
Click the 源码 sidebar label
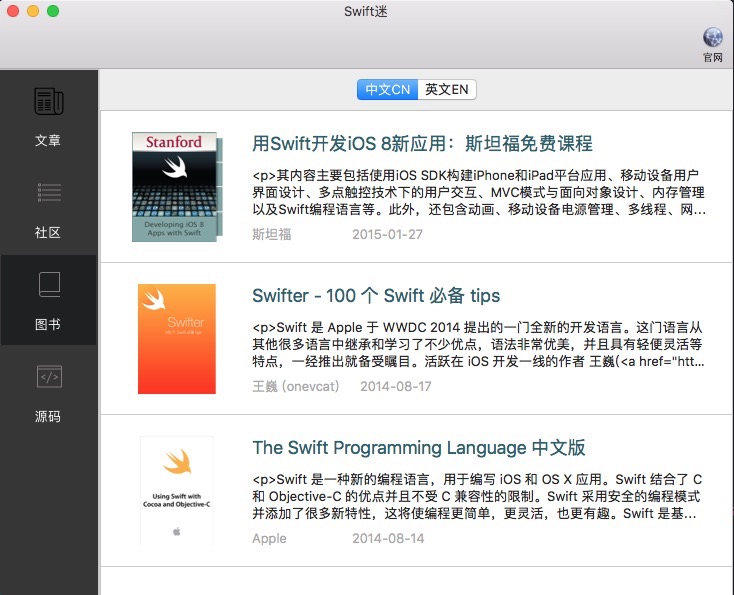48,416
